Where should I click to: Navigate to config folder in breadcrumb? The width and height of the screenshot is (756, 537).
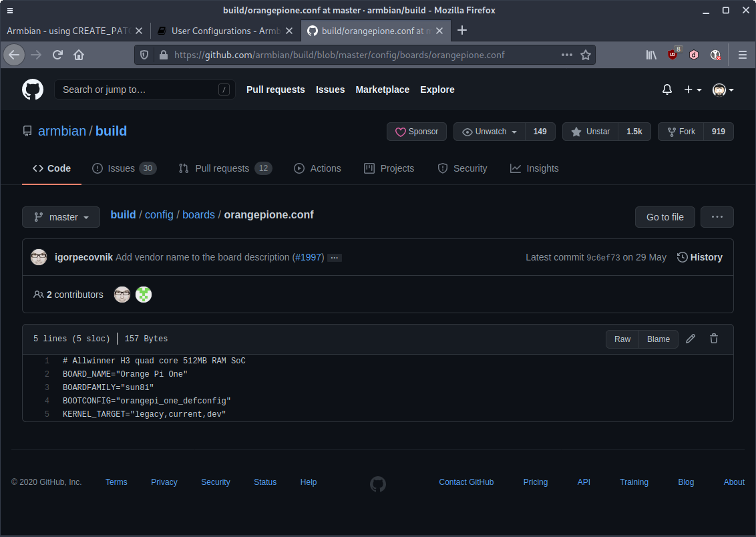point(159,214)
